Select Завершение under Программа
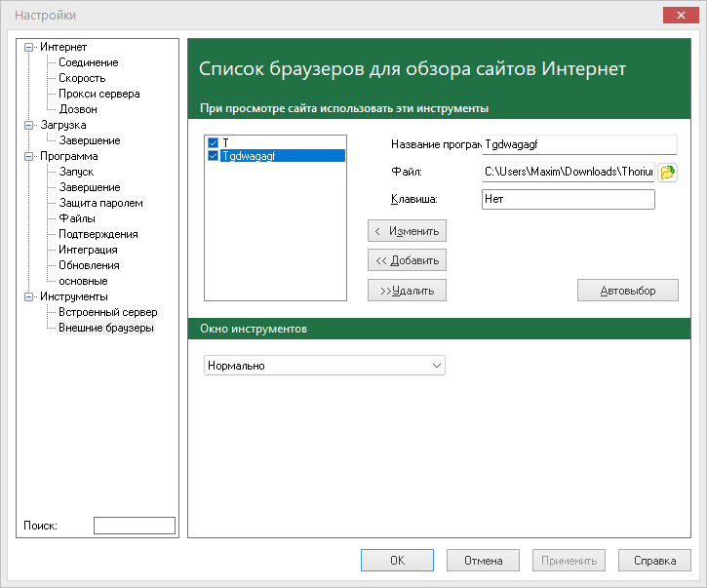Image resolution: width=707 pixels, height=588 pixels. click(x=90, y=187)
